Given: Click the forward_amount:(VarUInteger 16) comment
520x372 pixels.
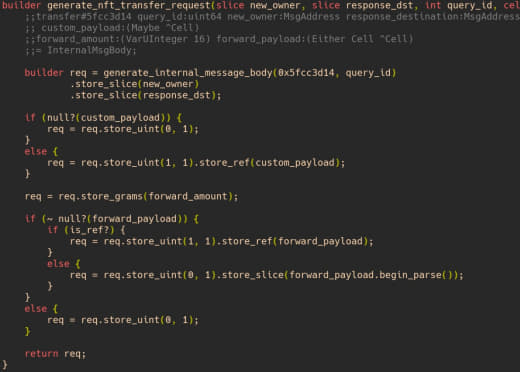Looking at the screenshot, I should click(x=219, y=39).
